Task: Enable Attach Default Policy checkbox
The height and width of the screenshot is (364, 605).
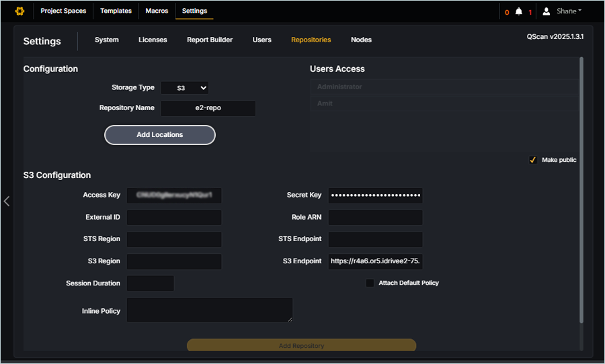Action: [x=370, y=283]
